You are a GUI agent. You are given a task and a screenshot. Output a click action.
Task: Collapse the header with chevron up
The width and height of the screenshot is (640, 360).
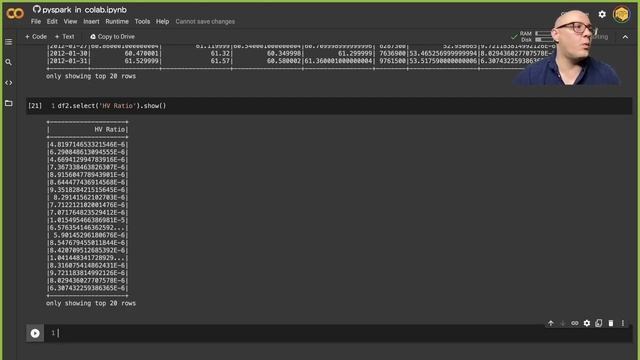625,37
